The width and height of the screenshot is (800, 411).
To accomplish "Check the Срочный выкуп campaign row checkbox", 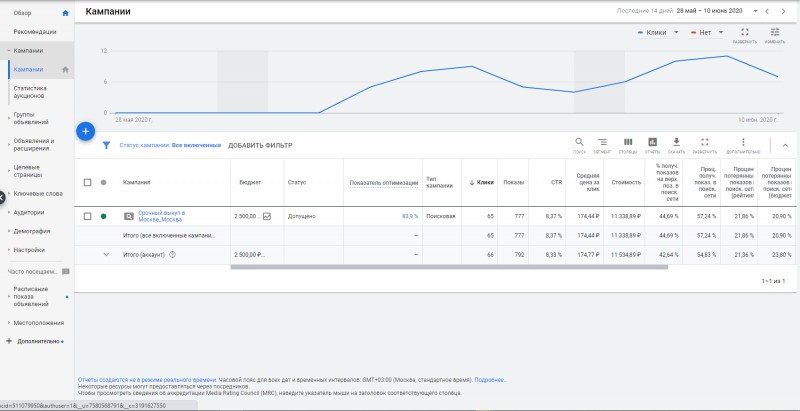I will tap(88, 216).
